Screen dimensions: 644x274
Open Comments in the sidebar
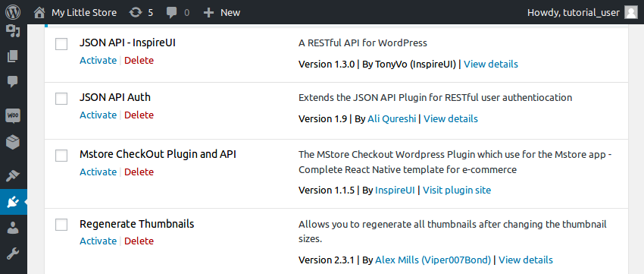pos(13,81)
